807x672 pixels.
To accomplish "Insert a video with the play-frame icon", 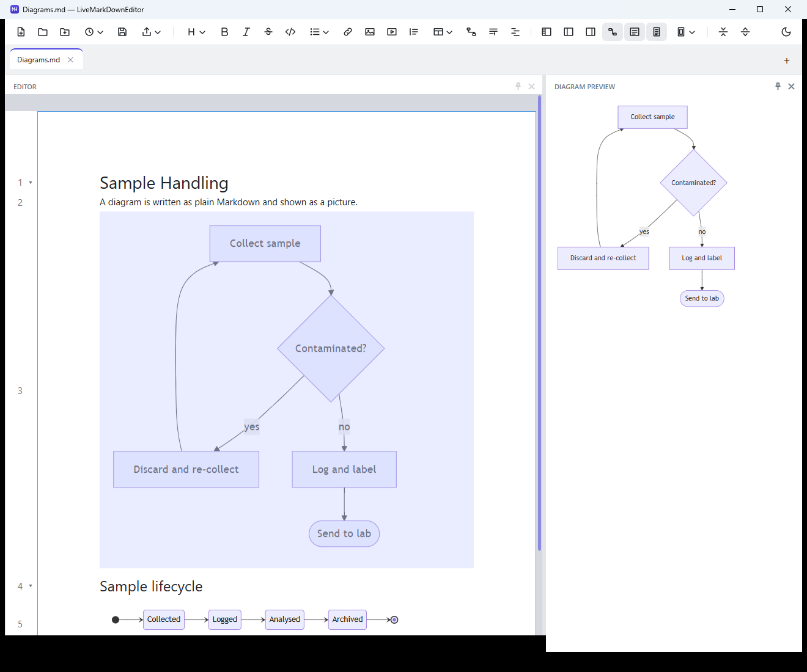I will coord(392,32).
